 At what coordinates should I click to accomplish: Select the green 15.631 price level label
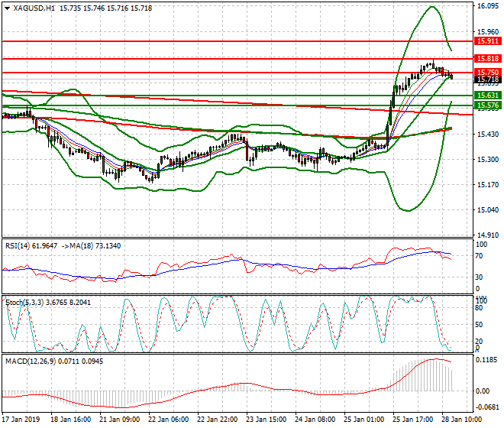pos(487,96)
